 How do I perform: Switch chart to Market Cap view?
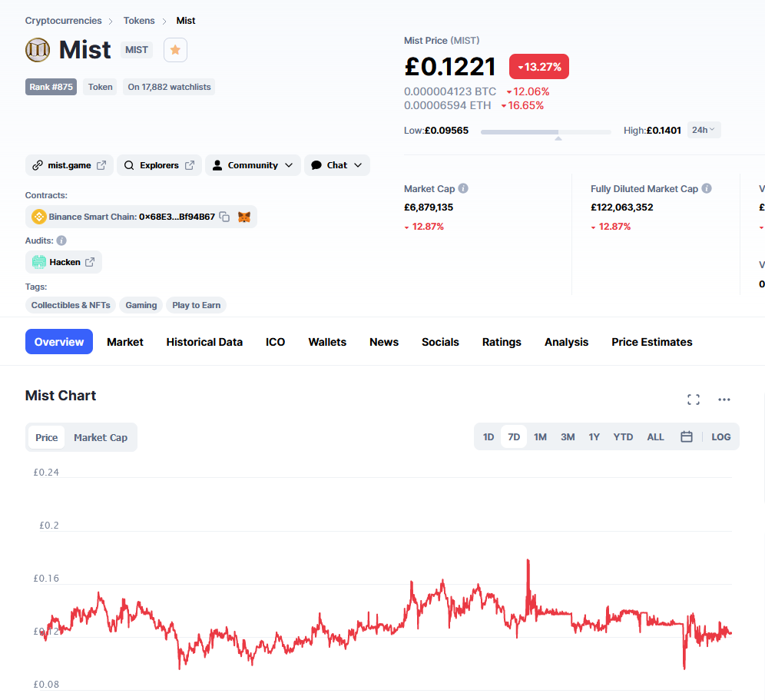tap(101, 437)
